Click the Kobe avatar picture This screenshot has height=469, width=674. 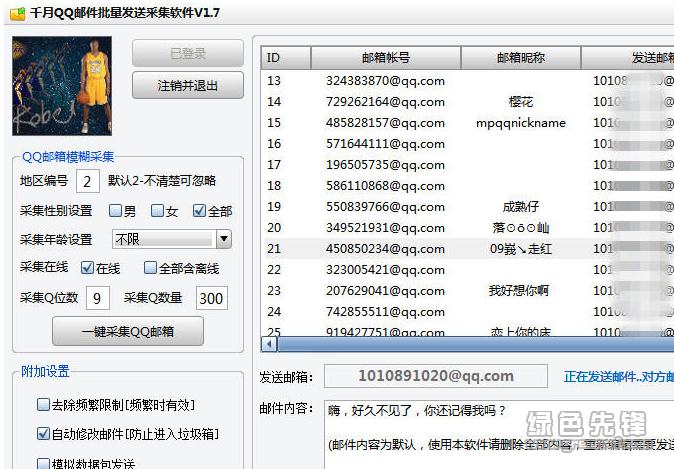coord(62,86)
